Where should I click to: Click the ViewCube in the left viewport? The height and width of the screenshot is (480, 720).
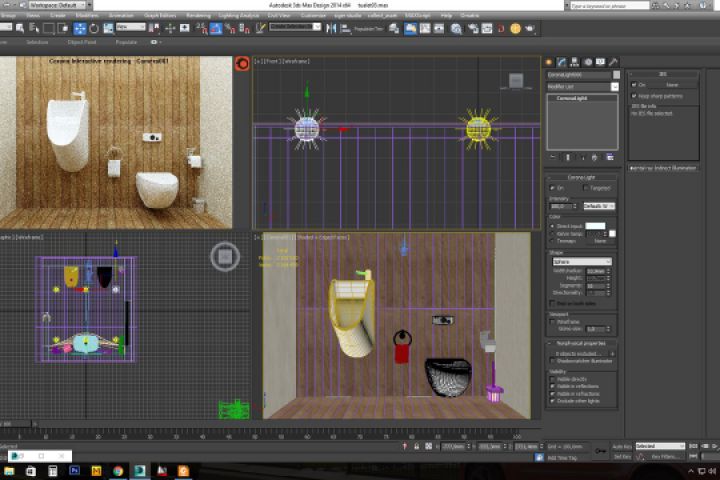[225, 257]
